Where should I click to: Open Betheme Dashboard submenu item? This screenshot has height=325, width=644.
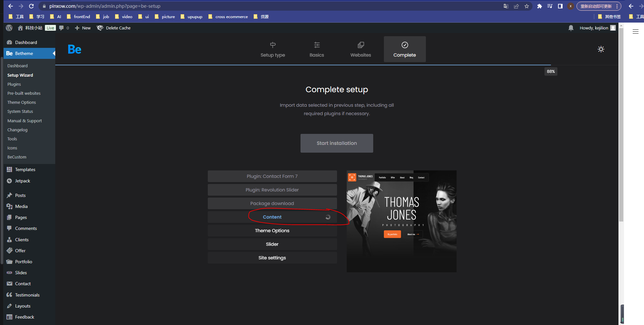tap(17, 66)
